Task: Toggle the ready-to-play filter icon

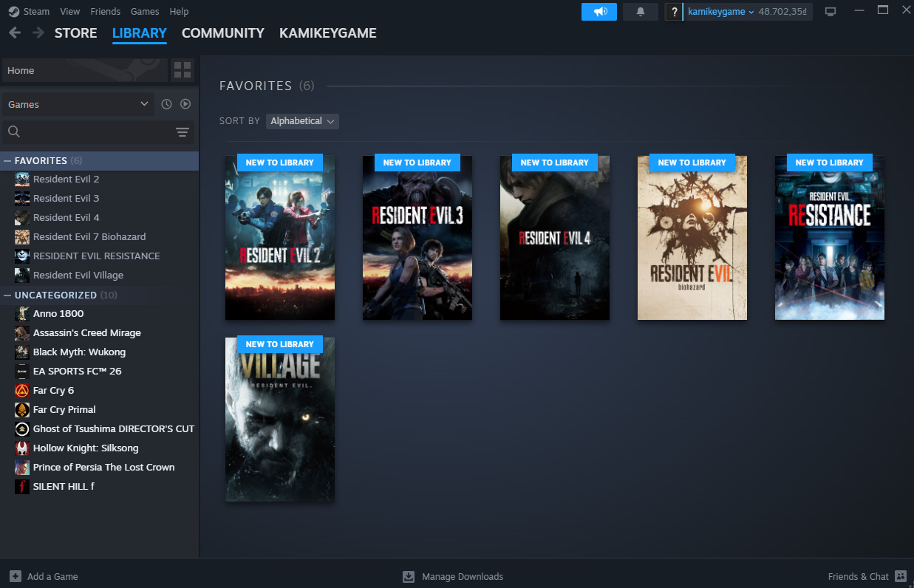Action: point(185,104)
